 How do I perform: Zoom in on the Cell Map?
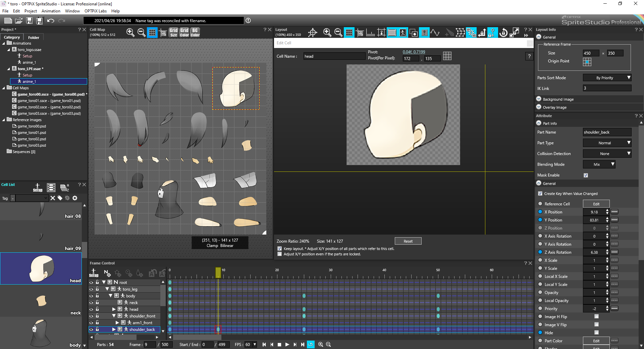point(130,32)
